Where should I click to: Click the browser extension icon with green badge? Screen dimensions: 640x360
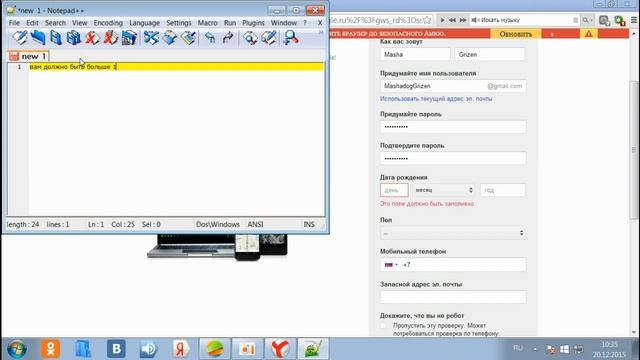pos(620,20)
